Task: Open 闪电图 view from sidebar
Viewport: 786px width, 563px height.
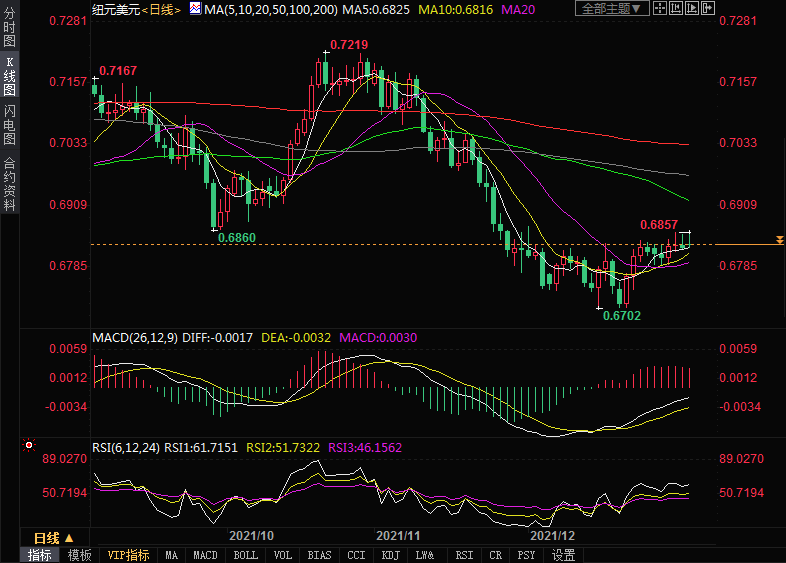Action: [x=9, y=124]
